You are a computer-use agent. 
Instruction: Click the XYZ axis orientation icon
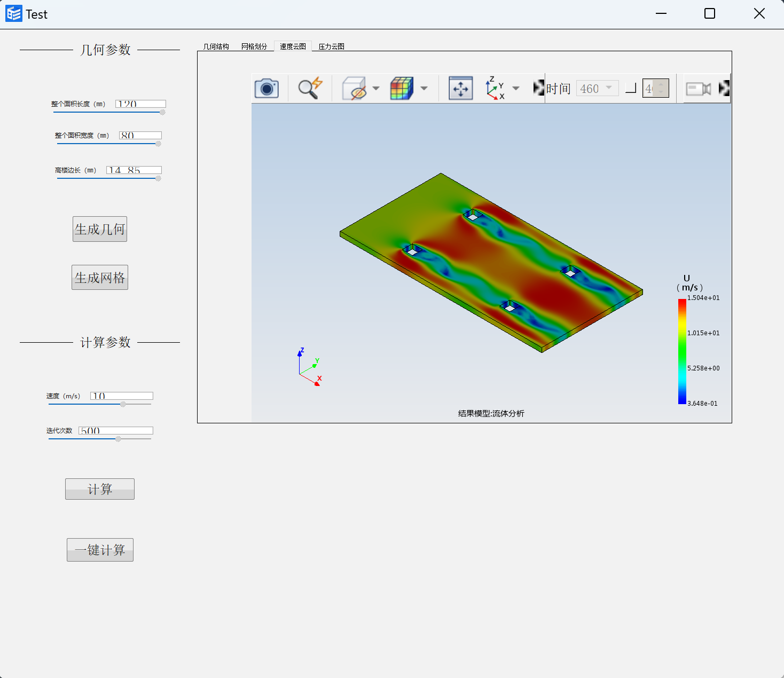point(495,88)
